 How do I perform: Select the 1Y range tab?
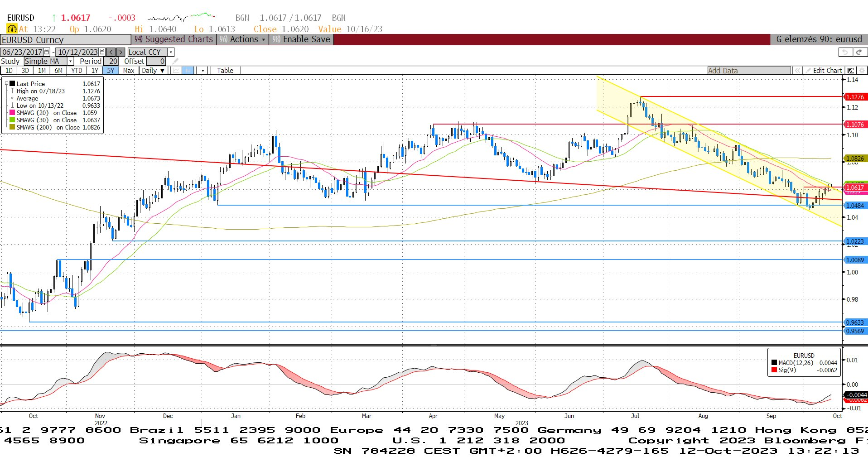click(x=95, y=71)
